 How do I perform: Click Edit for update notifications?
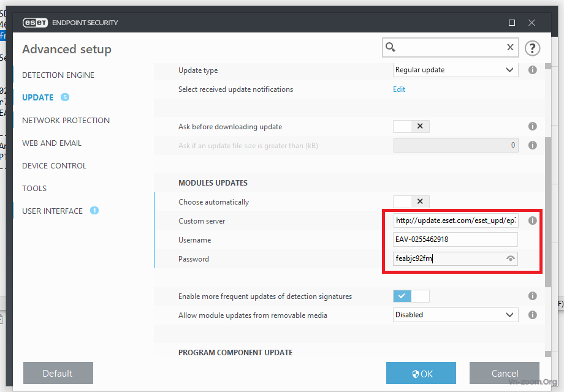tap(399, 89)
